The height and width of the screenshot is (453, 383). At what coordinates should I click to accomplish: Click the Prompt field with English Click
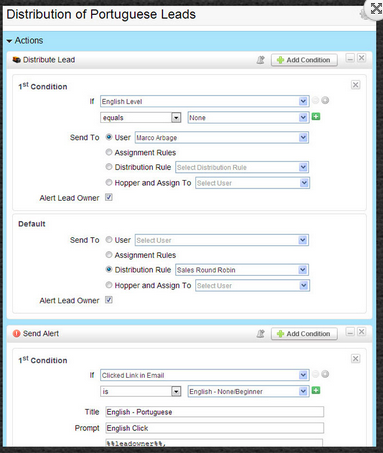[214, 428]
